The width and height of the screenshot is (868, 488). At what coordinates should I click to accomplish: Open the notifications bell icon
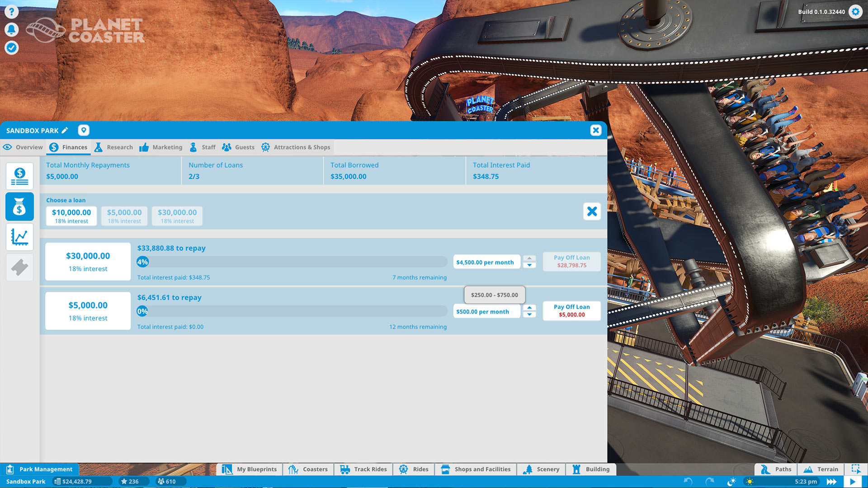(11, 29)
